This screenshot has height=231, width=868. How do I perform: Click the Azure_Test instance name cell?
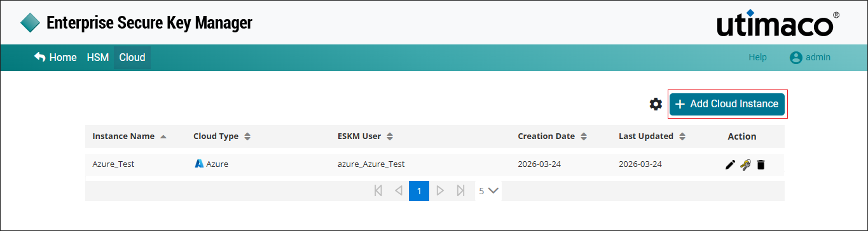click(x=113, y=164)
